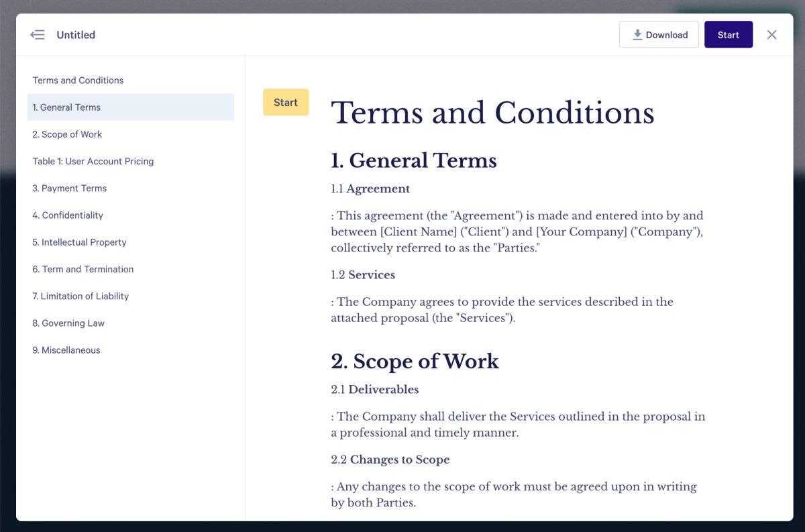Screen dimensions: 805x532
Task: Select the Miscellaneous section
Action: [66, 350]
